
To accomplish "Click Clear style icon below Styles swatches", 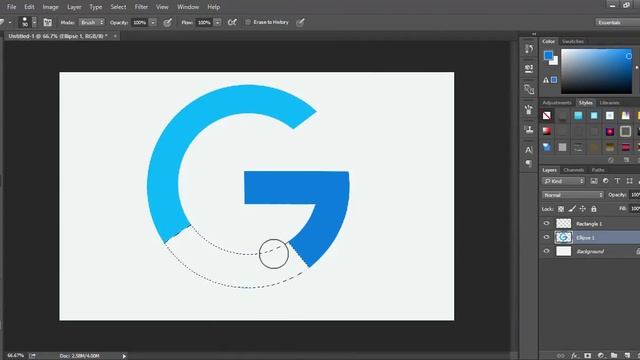I will click(611, 160).
